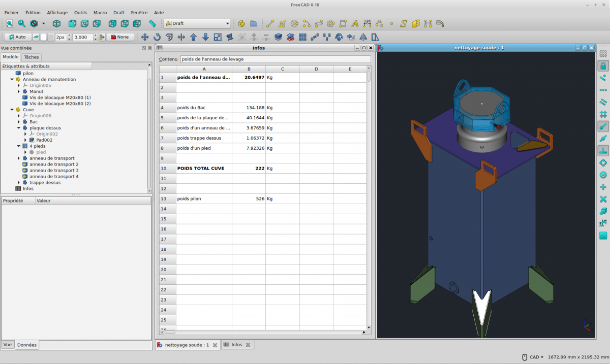Select the Draft Dimension tool
This screenshot has width=610, height=364.
367,23
